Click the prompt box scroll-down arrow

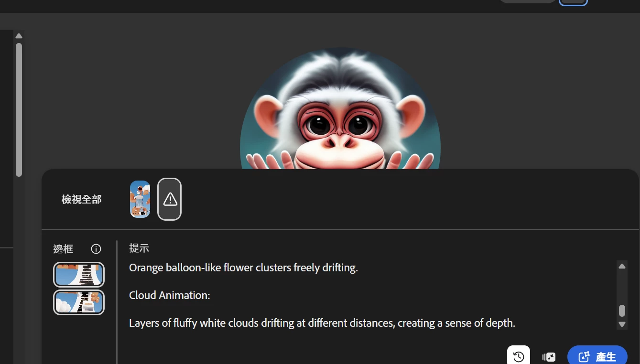click(622, 324)
